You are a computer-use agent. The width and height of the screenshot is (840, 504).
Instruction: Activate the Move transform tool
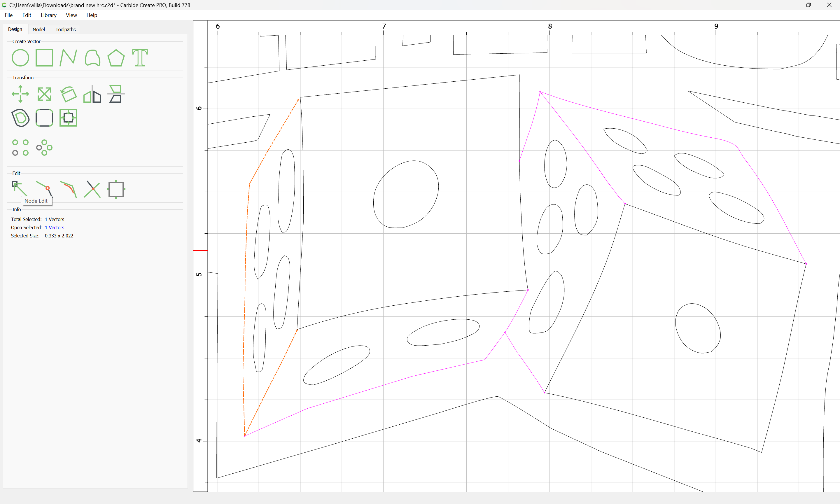click(x=20, y=94)
